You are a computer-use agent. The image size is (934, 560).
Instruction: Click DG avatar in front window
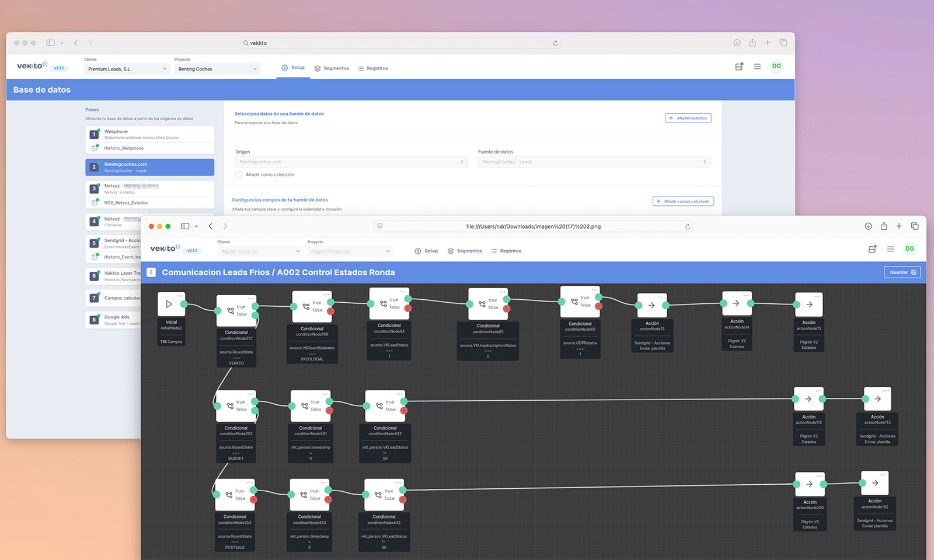point(909,249)
